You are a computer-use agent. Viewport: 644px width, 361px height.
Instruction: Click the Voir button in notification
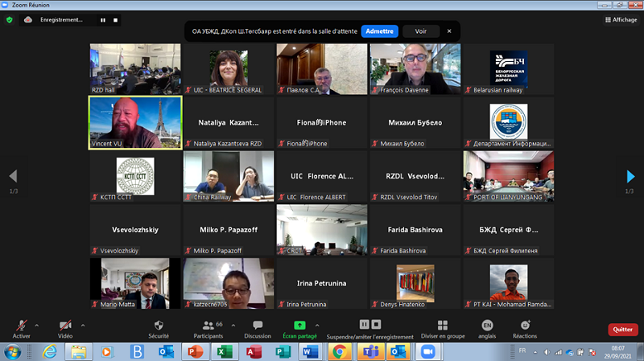[x=420, y=31]
